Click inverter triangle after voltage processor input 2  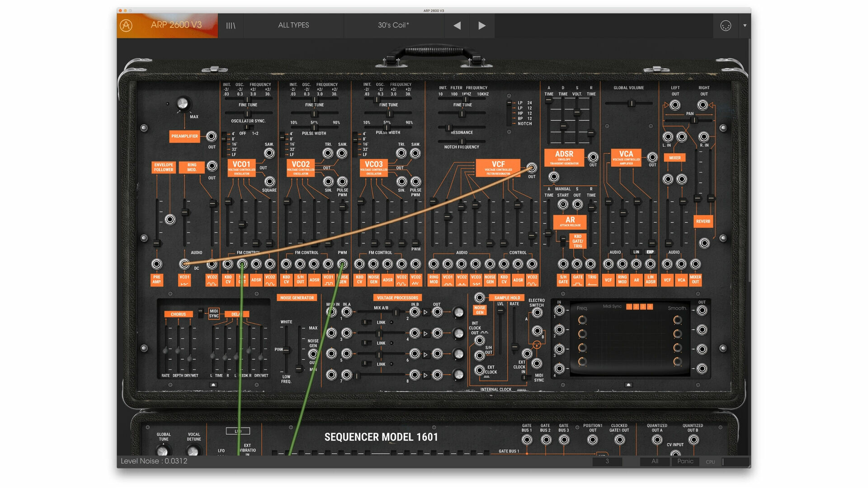point(425,312)
